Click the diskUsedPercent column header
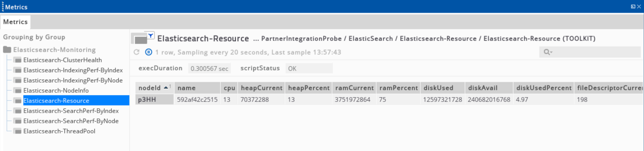The width and height of the screenshot is (644, 151). coord(544,88)
